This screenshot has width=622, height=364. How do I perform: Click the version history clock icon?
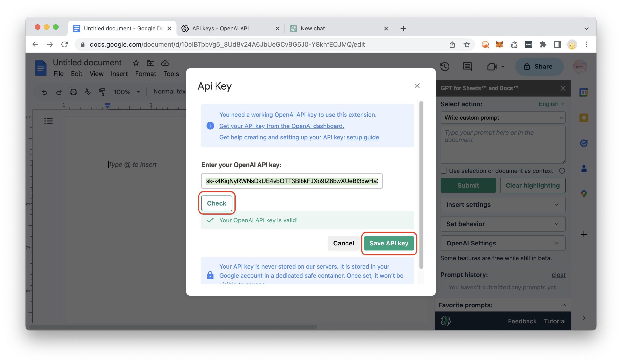[x=445, y=67]
